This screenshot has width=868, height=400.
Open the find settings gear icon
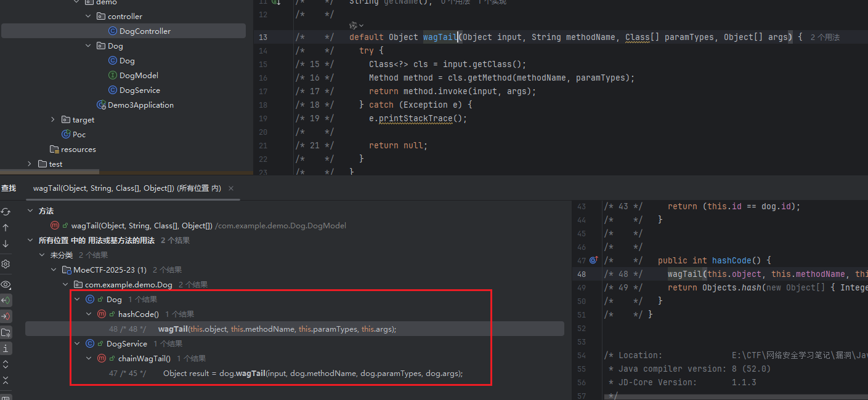pos(6,264)
